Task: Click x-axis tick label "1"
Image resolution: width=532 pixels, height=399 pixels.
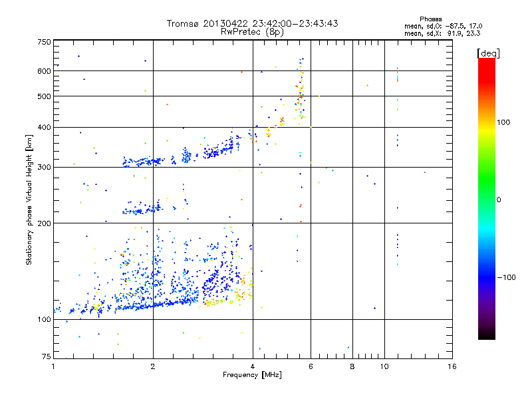Action: point(53,366)
